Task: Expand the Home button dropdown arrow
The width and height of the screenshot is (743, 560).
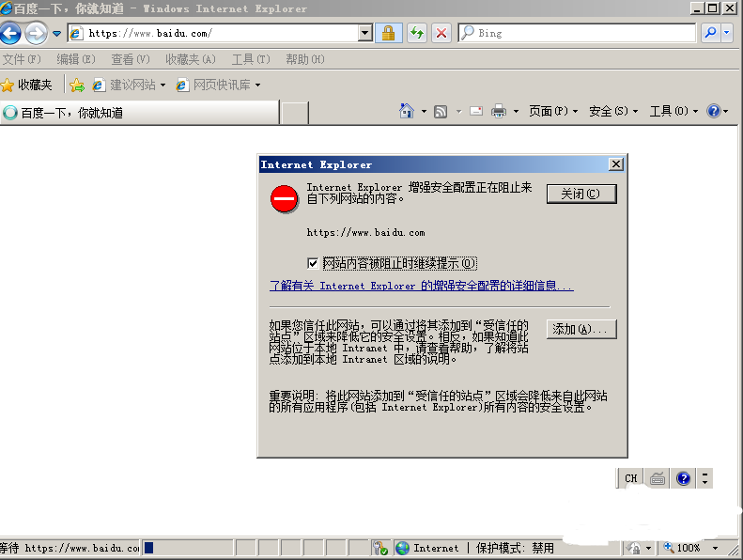Action: pos(424,112)
